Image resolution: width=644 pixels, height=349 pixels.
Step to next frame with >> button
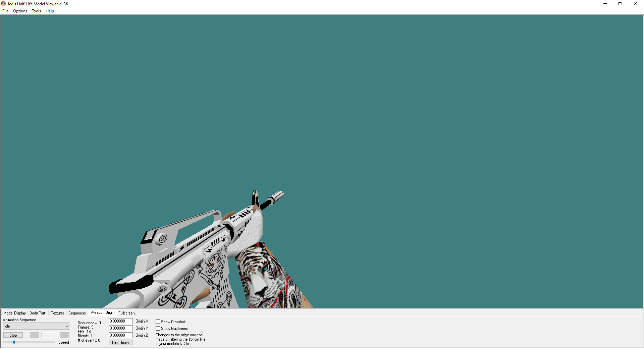point(65,335)
